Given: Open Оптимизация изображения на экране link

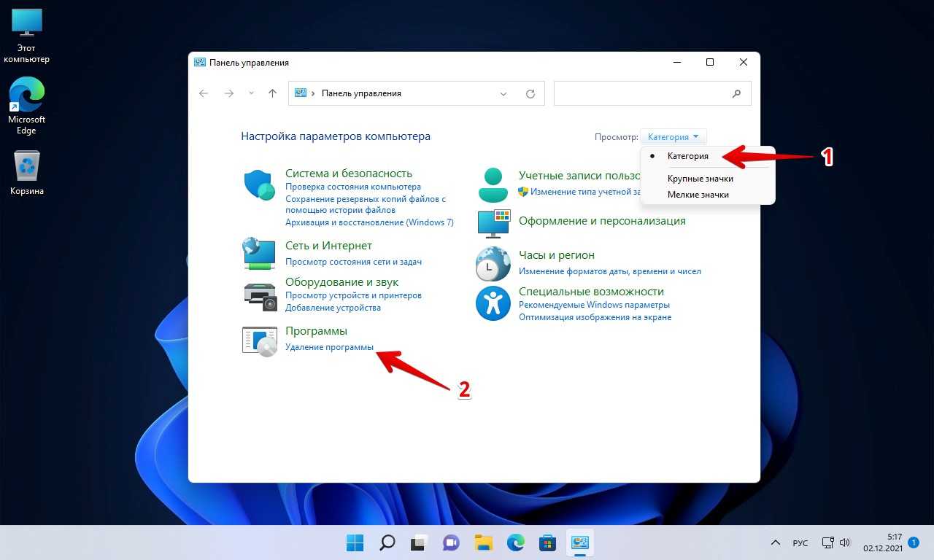Looking at the screenshot, I should [x=595, y=317].
